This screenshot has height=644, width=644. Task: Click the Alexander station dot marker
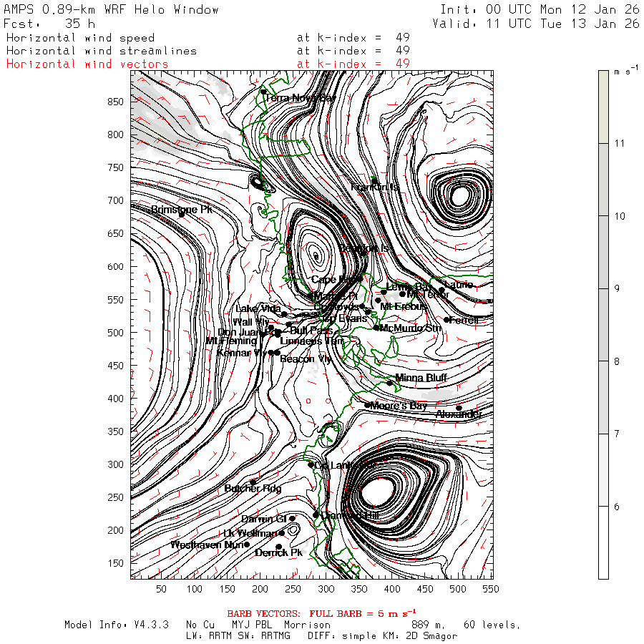click(459, 409)
